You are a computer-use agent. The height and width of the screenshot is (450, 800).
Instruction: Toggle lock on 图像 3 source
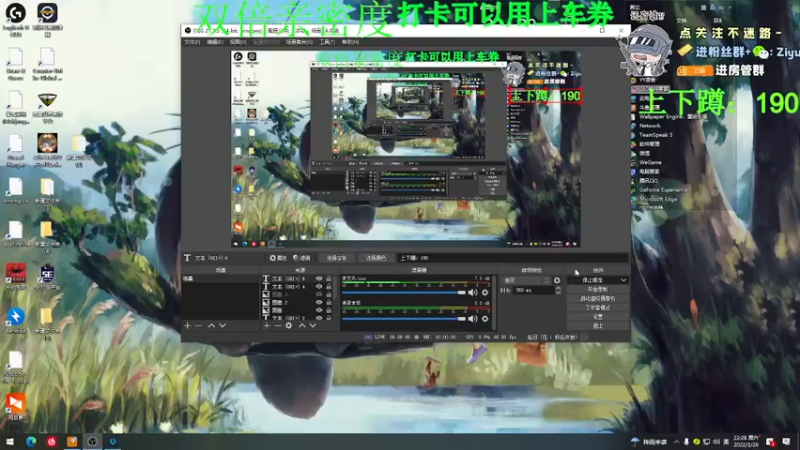point(329,294)
